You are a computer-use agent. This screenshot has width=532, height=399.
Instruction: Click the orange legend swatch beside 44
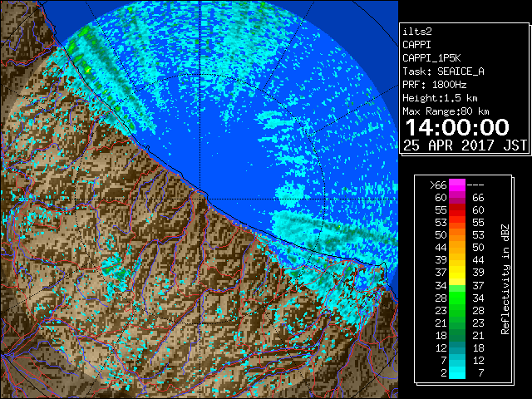[457, 248]
